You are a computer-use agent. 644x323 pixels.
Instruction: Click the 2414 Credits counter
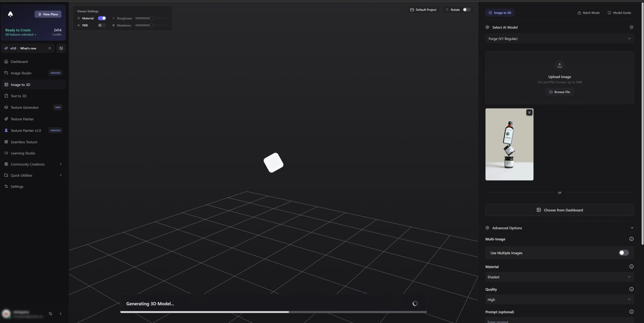pyautogui.click(x=57, y=32)
